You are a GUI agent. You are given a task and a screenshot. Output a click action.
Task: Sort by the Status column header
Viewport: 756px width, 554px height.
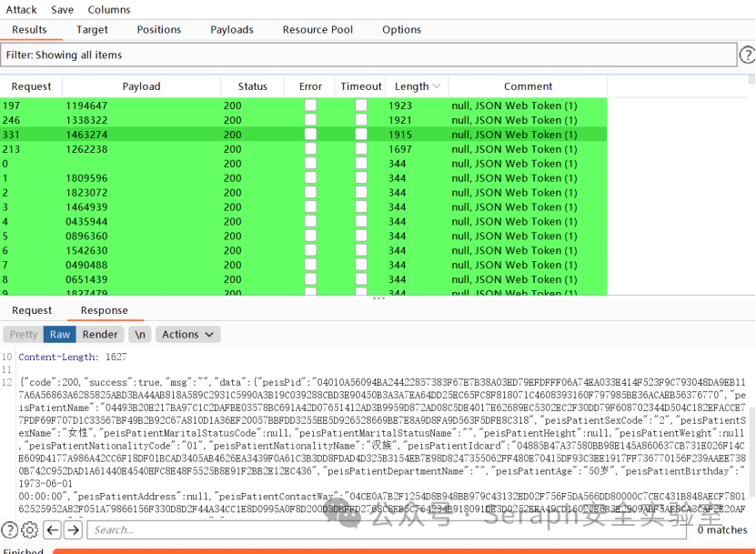coord(252,86)
